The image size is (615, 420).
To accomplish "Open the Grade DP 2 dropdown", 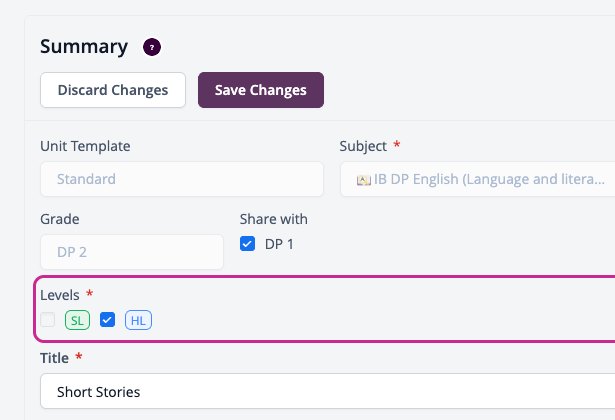I will pos(132,252).
